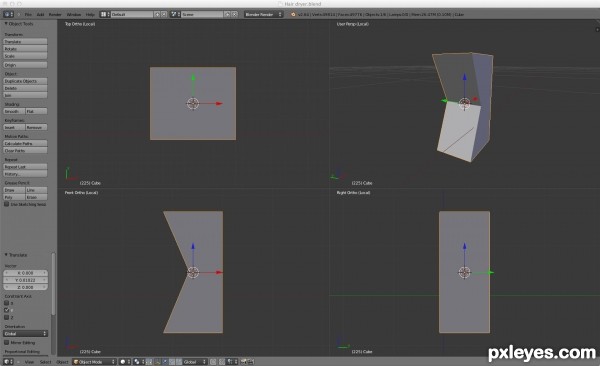
Task: Toggle the snap during transform icon
Action: tap(221, 362)
